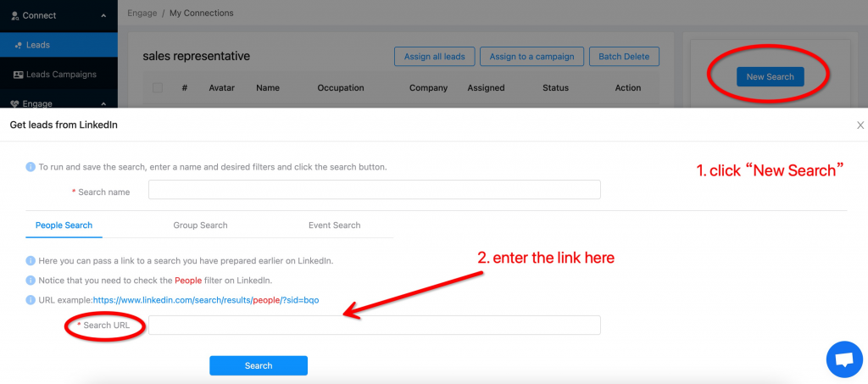The image size is (868, 384).
Task: Select the People Search tab
Action: (64, 225)
